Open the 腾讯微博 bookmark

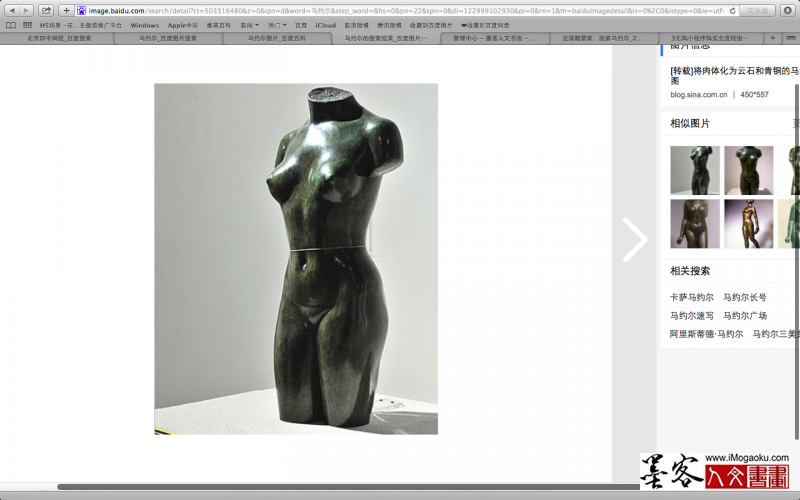(x=389, y=25)
